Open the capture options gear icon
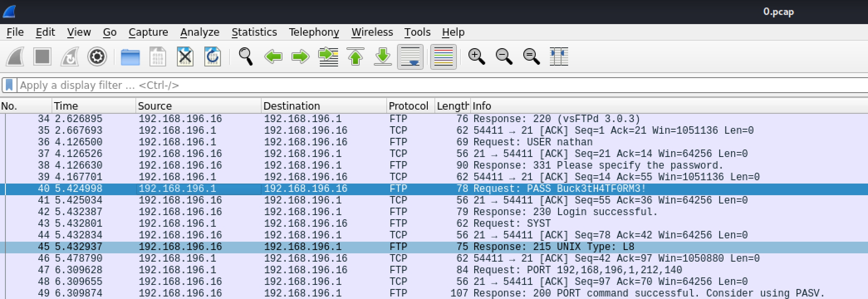Image resolution: width=868 pixels, height=299 pixels. tap(97, 56)
